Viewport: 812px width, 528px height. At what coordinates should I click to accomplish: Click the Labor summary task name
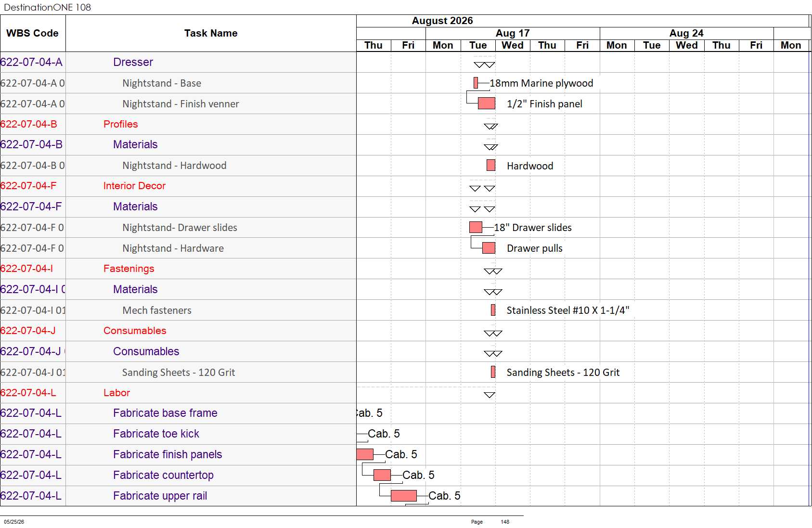click(117, 393)
